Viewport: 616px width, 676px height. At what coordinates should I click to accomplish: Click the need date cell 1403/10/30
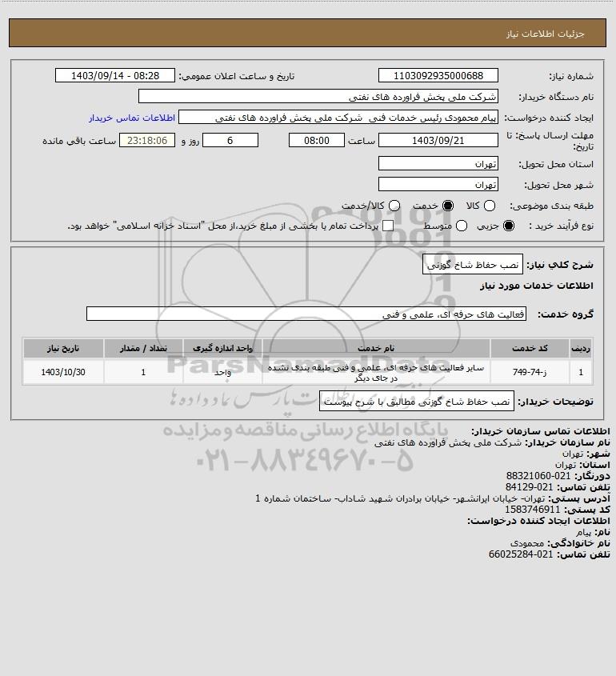[63, 372]
